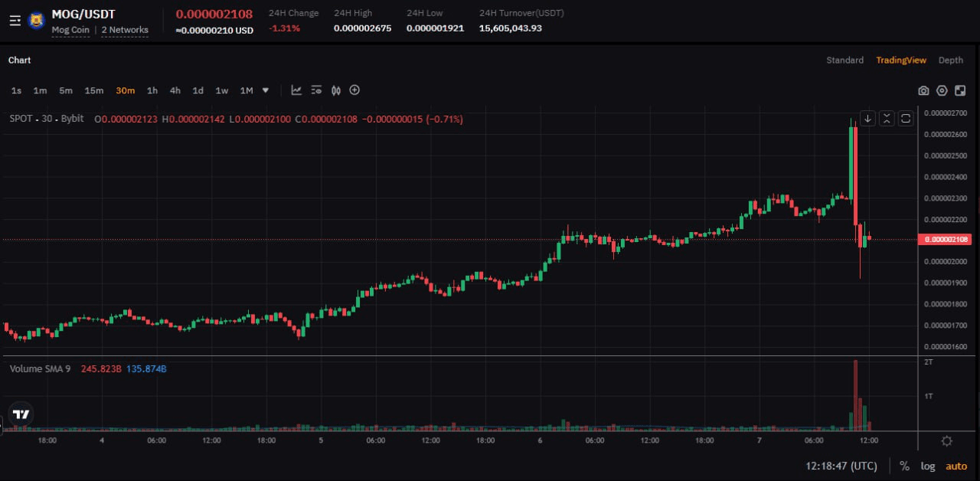Click the 0.000002700 price axis label
This screenshot has width=980, height=481.
point(946,113)
